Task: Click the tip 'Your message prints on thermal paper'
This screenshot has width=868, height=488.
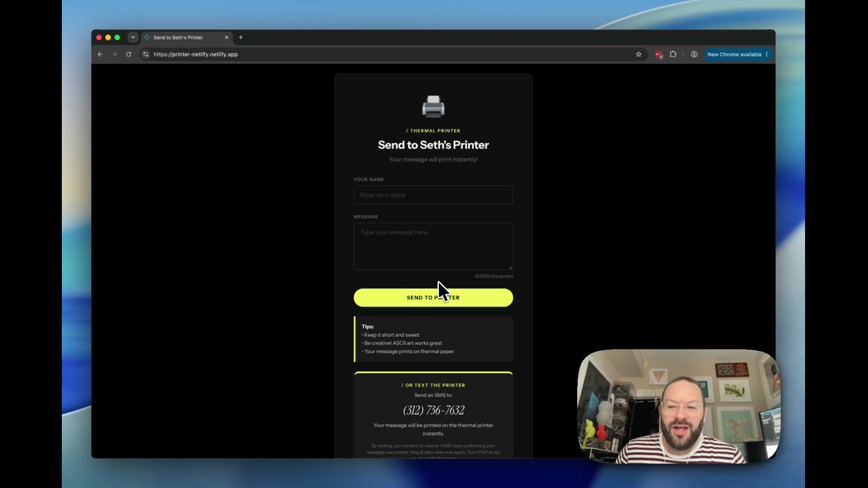Action: 408,351
